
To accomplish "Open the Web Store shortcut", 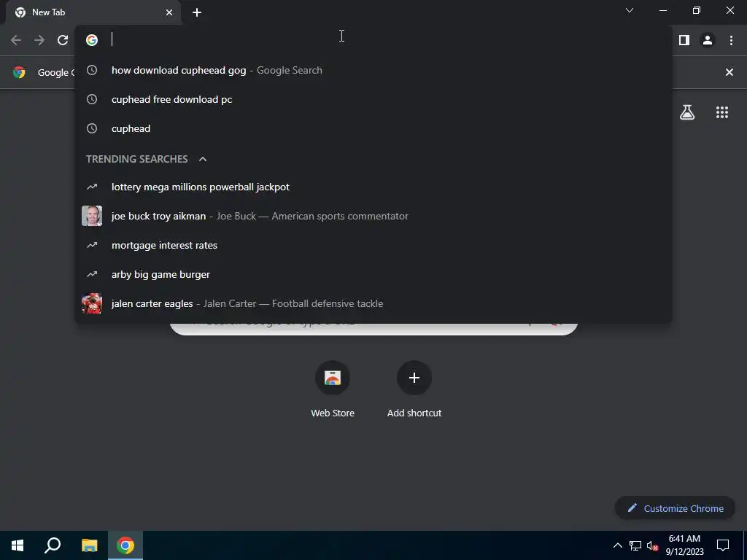I will [x=333, y=391].
